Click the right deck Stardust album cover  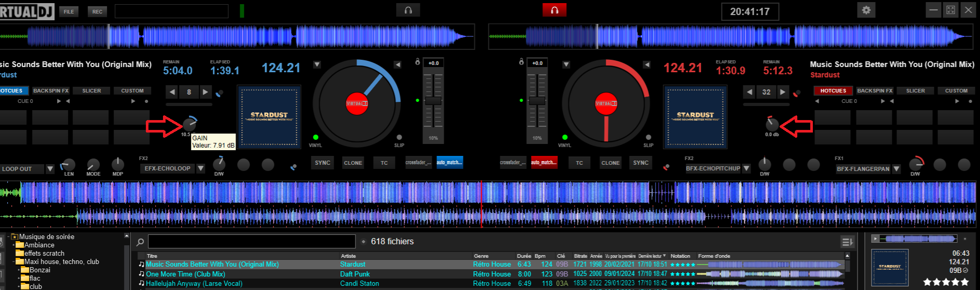tap(695, 117)
